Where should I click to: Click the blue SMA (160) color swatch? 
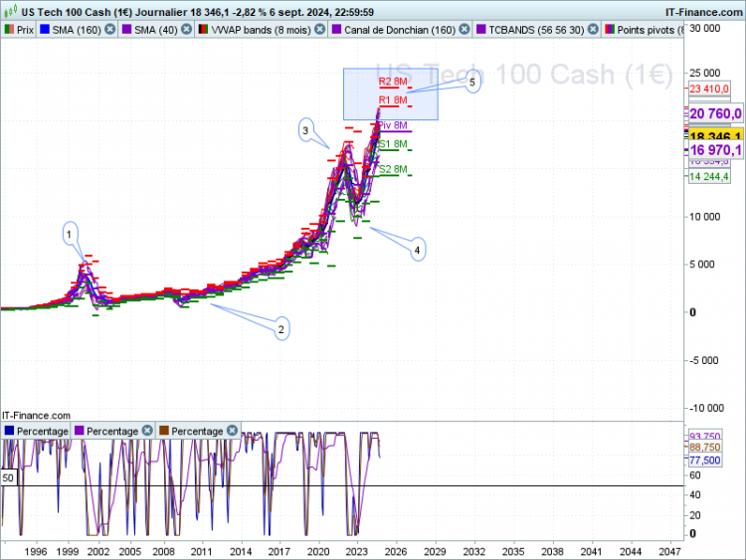(45, 30)
